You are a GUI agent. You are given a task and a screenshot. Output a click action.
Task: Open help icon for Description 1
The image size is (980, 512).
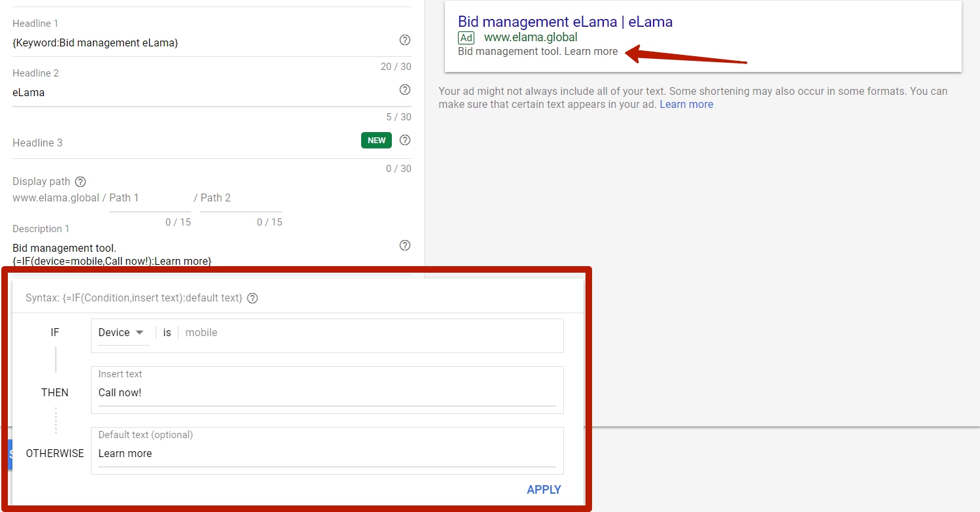pyautogui.click(x=405, y=245)
